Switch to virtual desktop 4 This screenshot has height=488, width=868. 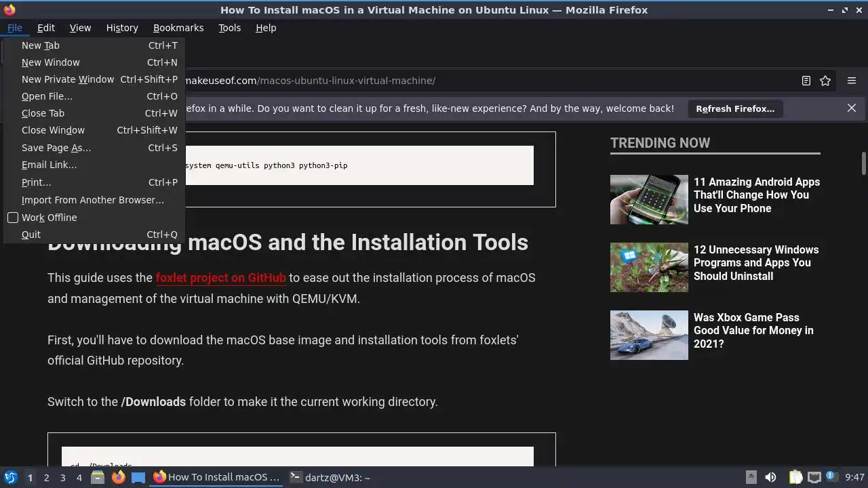pos(79,477)
